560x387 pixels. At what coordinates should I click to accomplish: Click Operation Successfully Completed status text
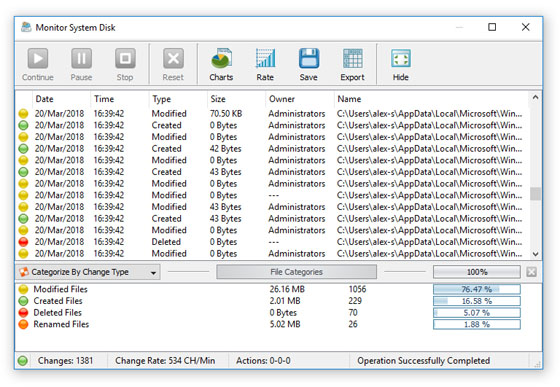424,361
